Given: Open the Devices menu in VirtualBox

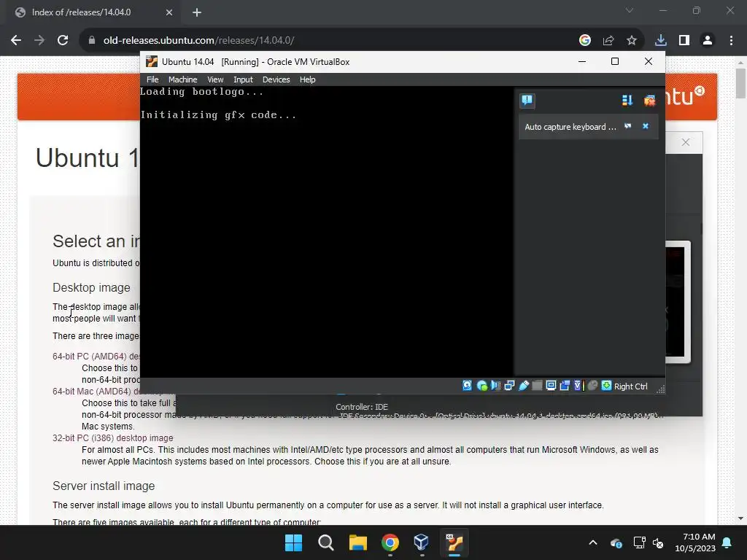Looking at the screenshot, I should coord(276,79).
